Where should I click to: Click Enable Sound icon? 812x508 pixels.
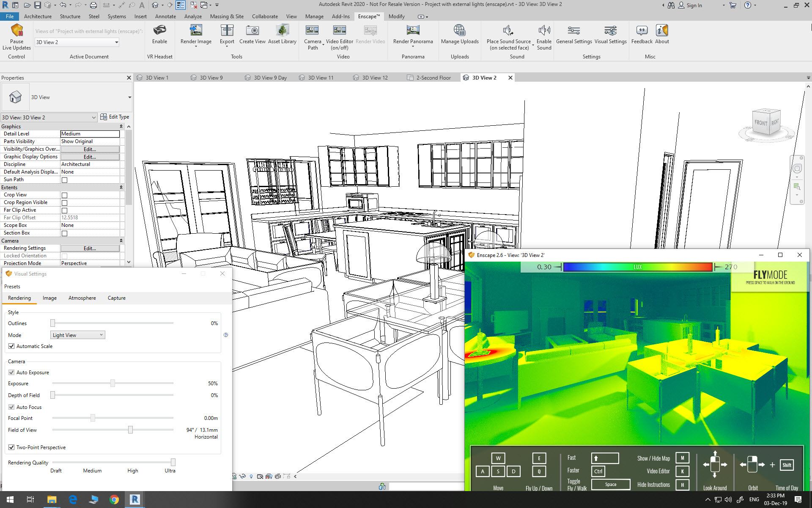(544, 30)
